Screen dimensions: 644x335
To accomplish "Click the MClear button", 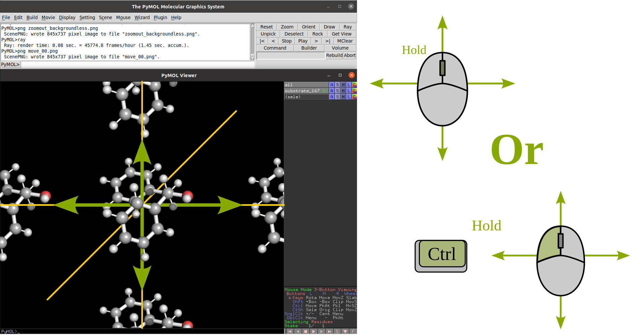I will (345, 41).
